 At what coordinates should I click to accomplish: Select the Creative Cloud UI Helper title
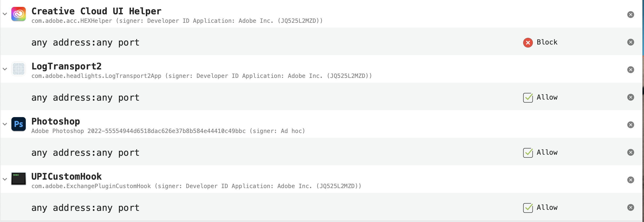[x=96, y=11]
